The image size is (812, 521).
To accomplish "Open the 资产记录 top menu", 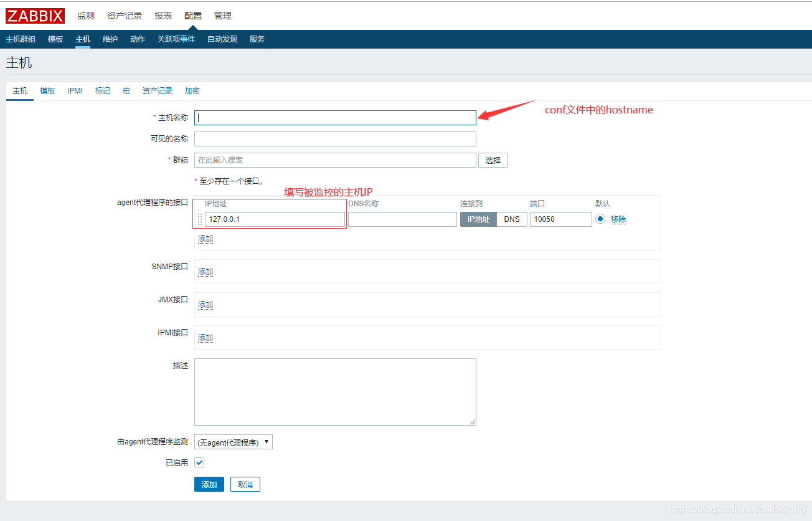I will coord(125,16).
